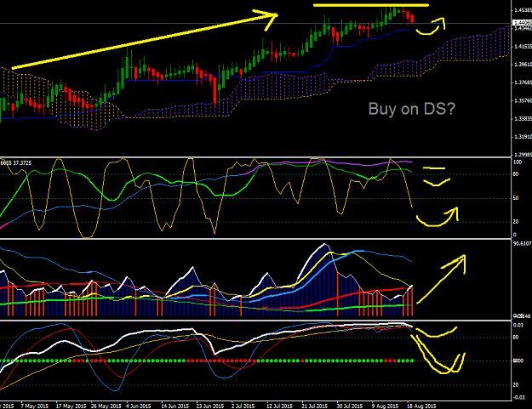
Task: Select the "23 Jun 2015" date label
Action: pos(210,406)
